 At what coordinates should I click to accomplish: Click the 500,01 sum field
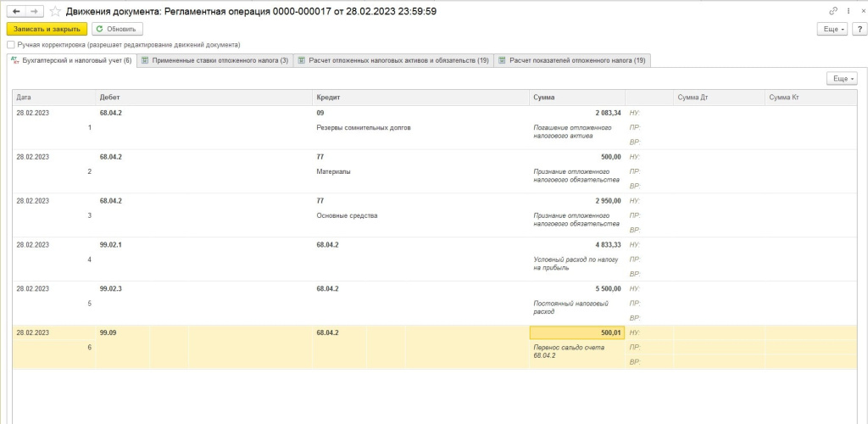click(x=576, y=332)
